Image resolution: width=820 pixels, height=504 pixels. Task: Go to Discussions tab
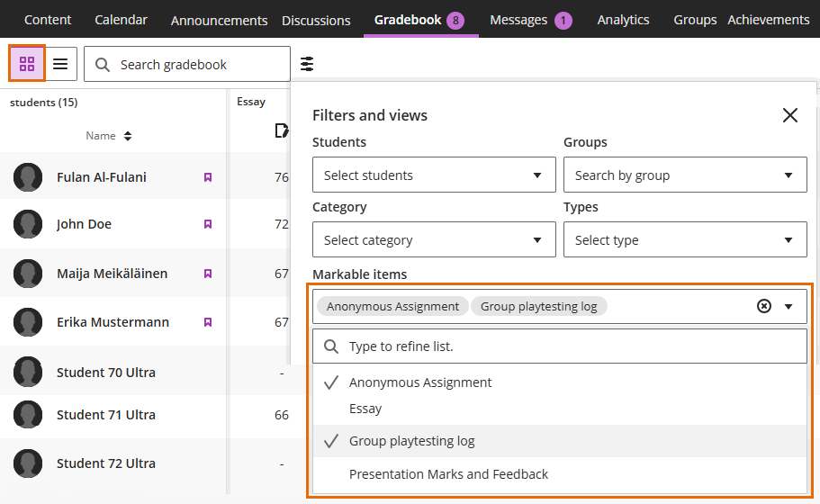(x=316, y=21)
